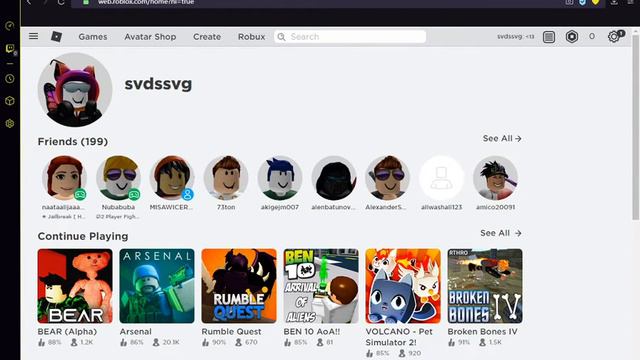The width and height of the screenshot is (640, 360).
Task: Click the Rumble Quest game title
Action: point(231,331)
